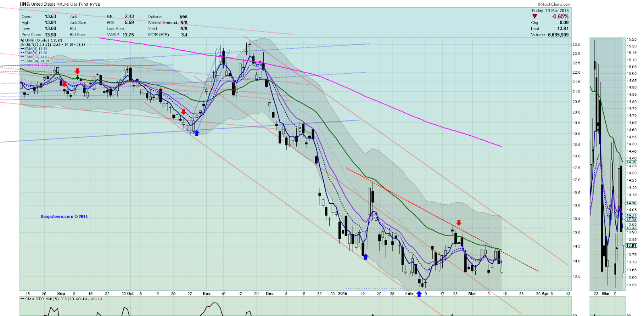Viewport: 644px width, 316px height.
Task: Click the DanjaZown.com © 2015 link
Action: point(64,217)
